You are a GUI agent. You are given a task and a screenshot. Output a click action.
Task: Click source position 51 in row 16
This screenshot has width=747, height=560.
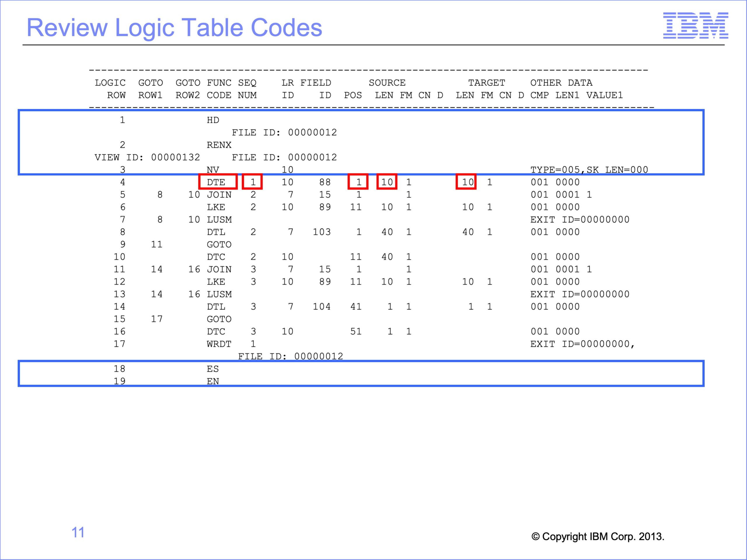click(356, 331)
